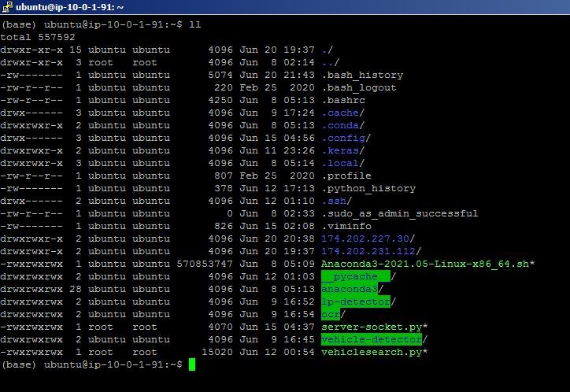Click the green cursor at bottom prompt
Image resolution: width=570 pixels, height=392 pixels.
192,364
